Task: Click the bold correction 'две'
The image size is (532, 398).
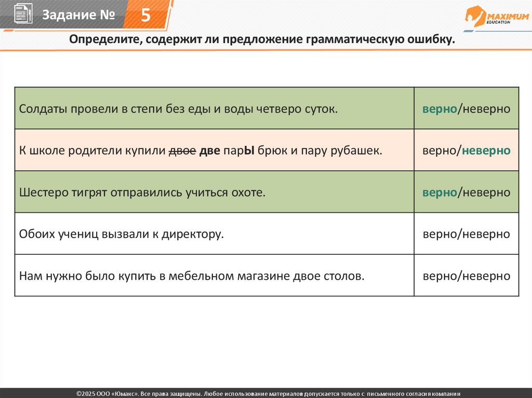Action: [210, 150]
